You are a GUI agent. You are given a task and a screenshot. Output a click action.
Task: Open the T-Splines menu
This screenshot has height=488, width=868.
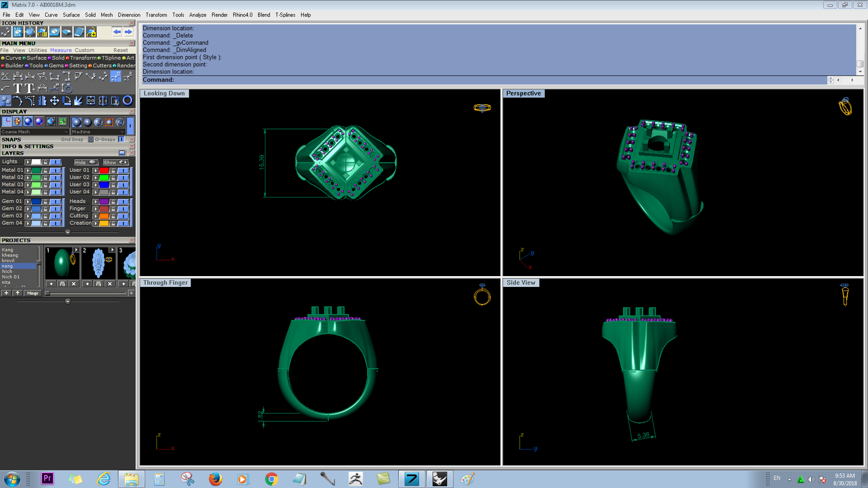point(285,15)
